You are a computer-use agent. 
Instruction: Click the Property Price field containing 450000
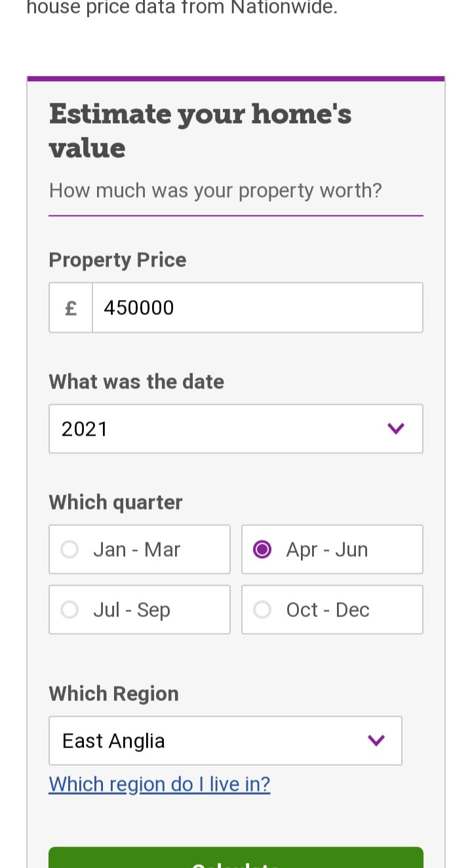tap(257, 307)
